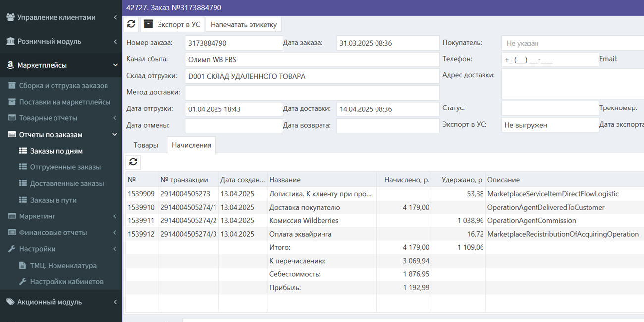Click the Покупатель field Не указан
This screenshot has height=322, width=644.
[573, 43]
